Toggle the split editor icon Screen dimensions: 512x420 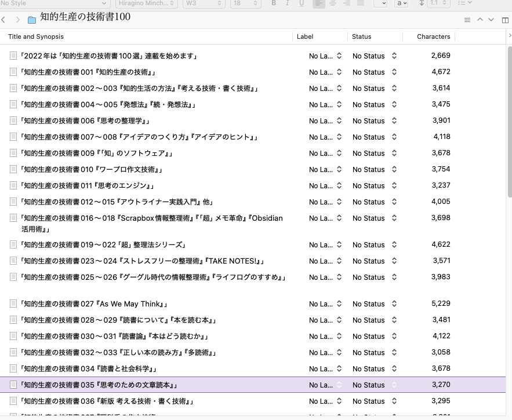505,20
